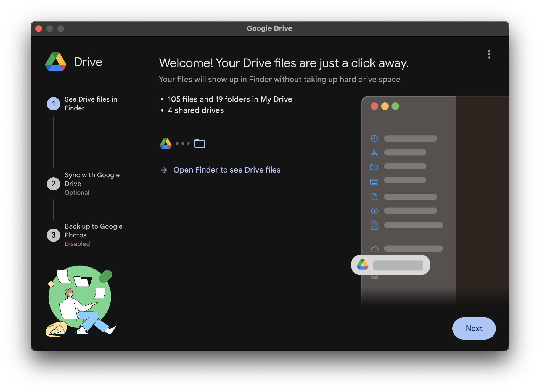This screenshot has height=392, width=540.
Task: Click the step 2 number circle
Action: pyautogui.click(x=54, y=184)
